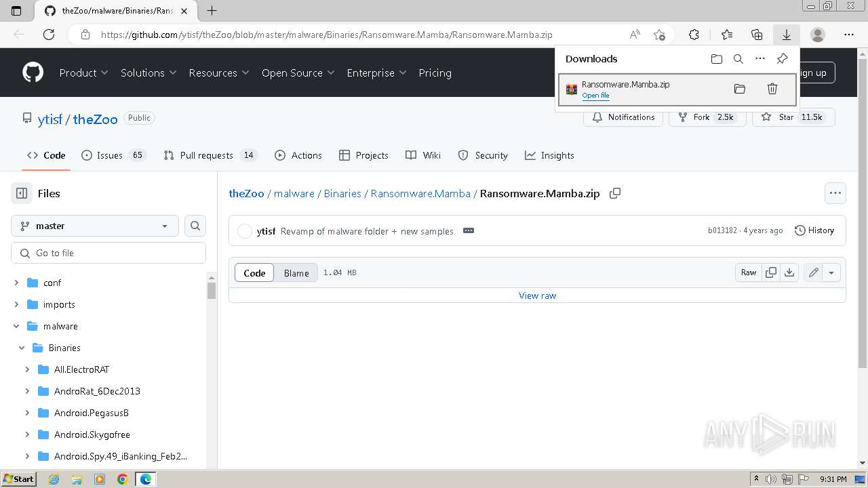The height and width of the screenshot is (488, 868).
Task: Open the master branch selector
Action: (x=95, y=226)
